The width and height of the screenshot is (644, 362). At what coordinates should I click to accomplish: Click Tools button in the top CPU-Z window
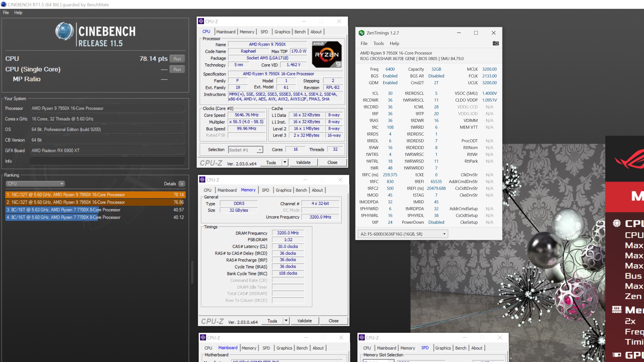(x=271, y=162)
